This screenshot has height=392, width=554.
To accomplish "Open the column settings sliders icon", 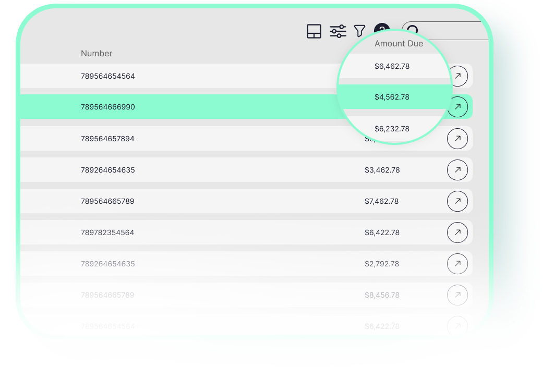I will pos(338,31).
